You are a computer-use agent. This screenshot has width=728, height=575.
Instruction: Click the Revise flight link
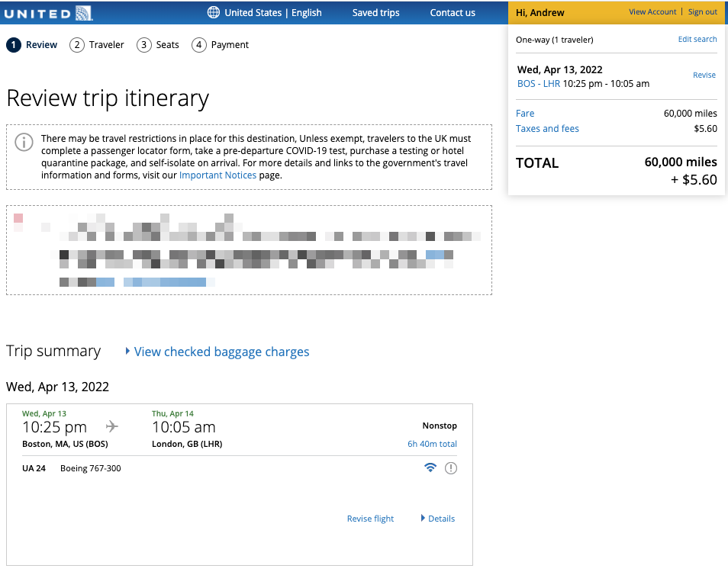[370, 518]
